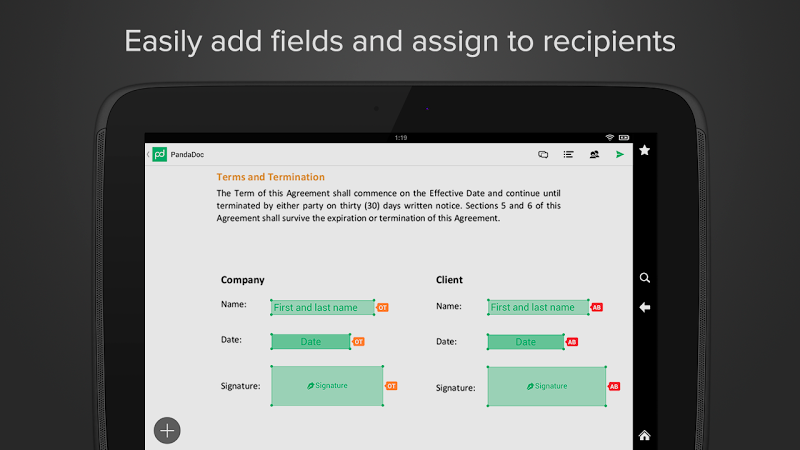This screenshot has height=450, width=800.
Task: Select the Client Signature field
Action: 546,386
